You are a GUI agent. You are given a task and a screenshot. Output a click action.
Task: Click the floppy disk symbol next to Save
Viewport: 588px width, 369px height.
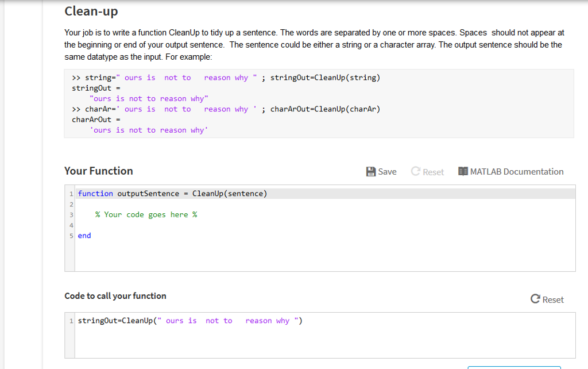(x=370, y=171)
